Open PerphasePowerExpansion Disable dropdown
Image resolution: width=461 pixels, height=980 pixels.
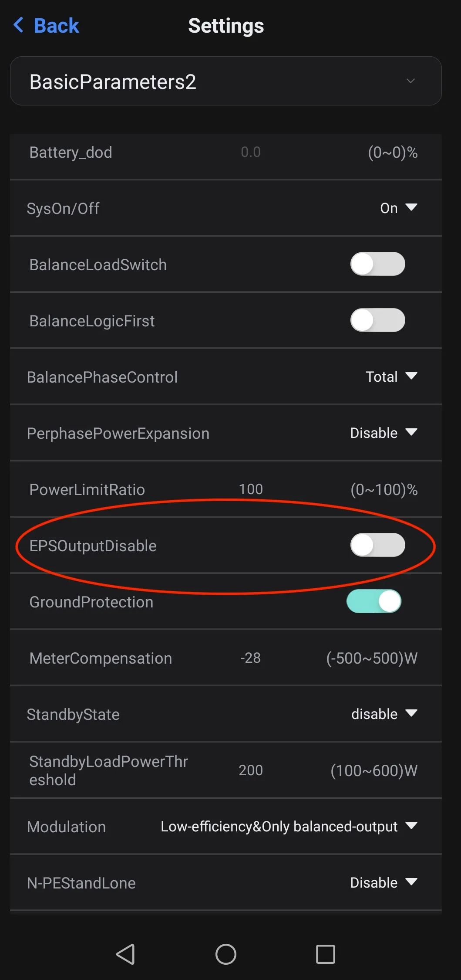pos(384,433)
